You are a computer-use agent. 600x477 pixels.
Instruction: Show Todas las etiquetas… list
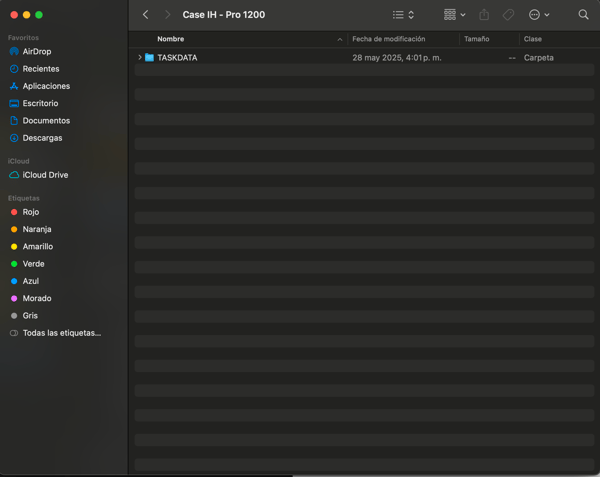coord(62,333)
